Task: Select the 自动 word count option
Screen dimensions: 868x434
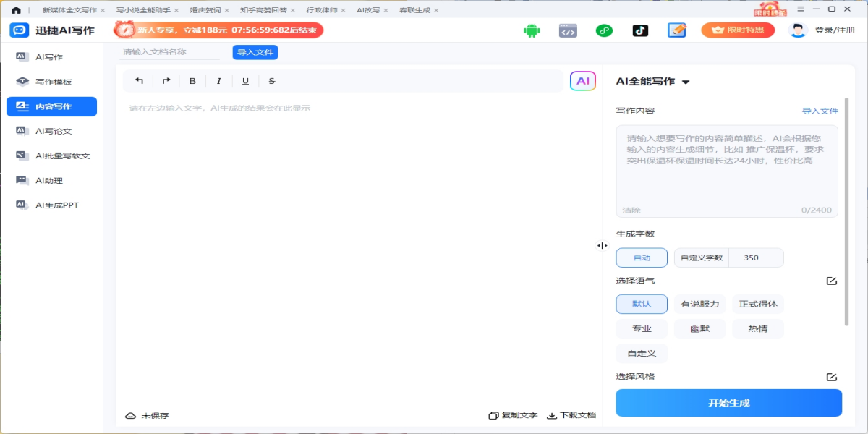Action: point(642,258)
